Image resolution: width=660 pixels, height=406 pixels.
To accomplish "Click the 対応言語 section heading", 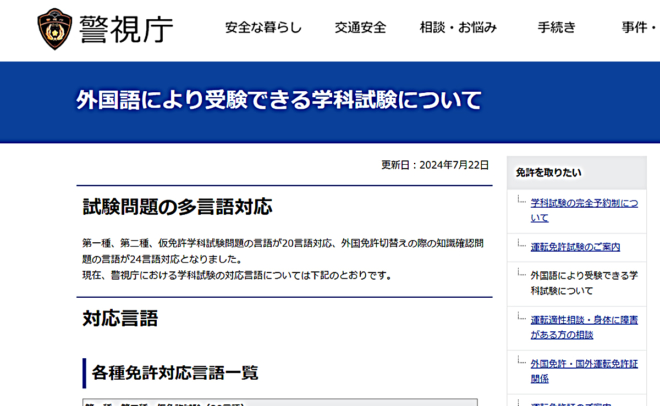I will [x=120, y=319].
